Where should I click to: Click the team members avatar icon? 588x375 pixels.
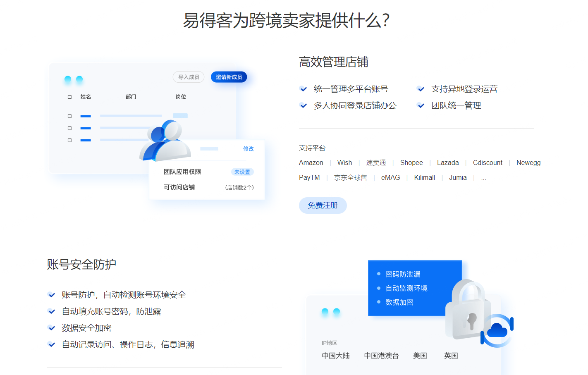165,141
